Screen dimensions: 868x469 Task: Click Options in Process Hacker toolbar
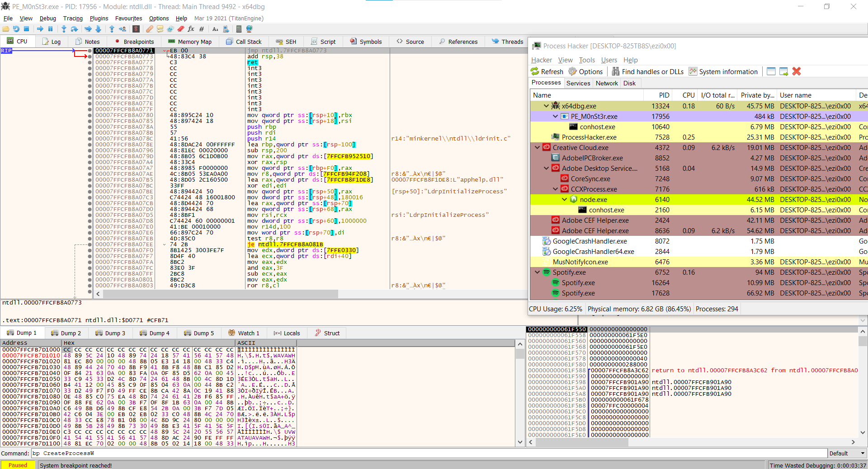coord(585,71)
